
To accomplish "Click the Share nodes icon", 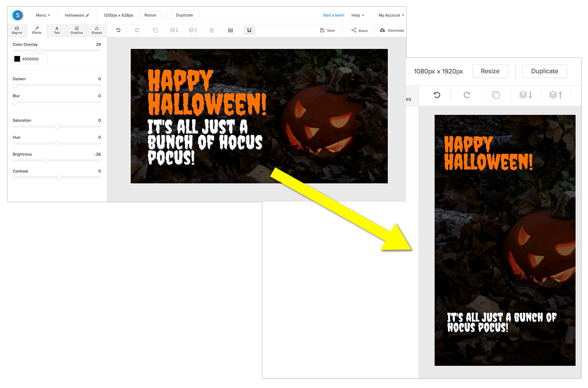I will click(354, 30).
